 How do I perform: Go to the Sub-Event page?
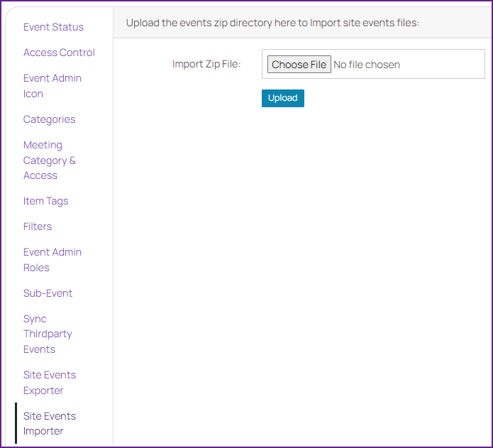tap(48, 293)
